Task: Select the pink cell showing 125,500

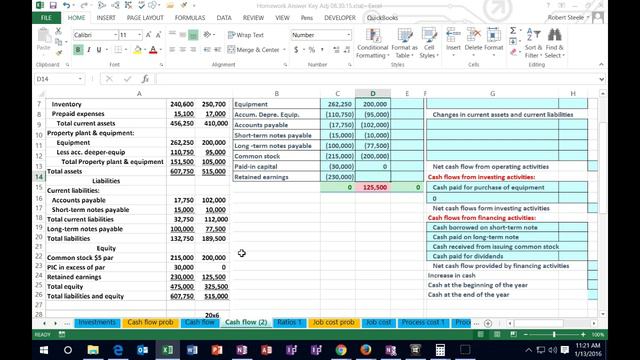Action: [x=373, y=187]
